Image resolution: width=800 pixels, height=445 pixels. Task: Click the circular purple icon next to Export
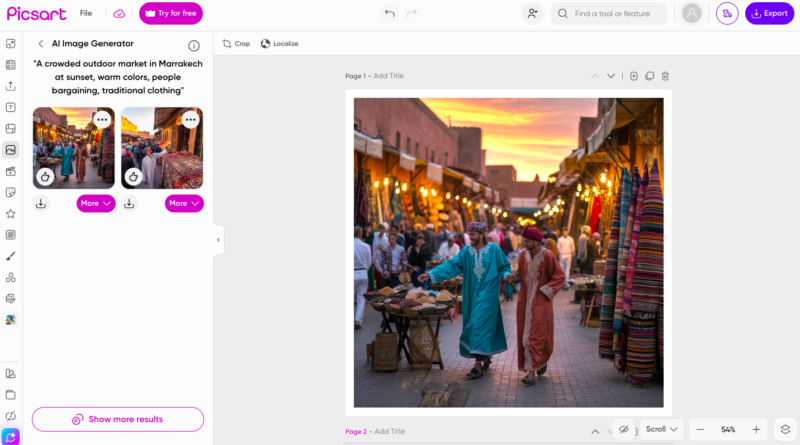pyautogui.click(x=727, y=13)
